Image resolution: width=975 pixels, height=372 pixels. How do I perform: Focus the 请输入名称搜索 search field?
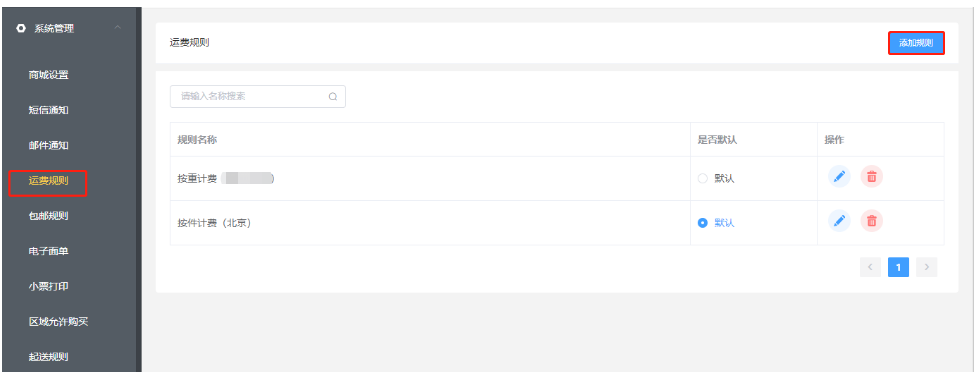coord(257,96)
